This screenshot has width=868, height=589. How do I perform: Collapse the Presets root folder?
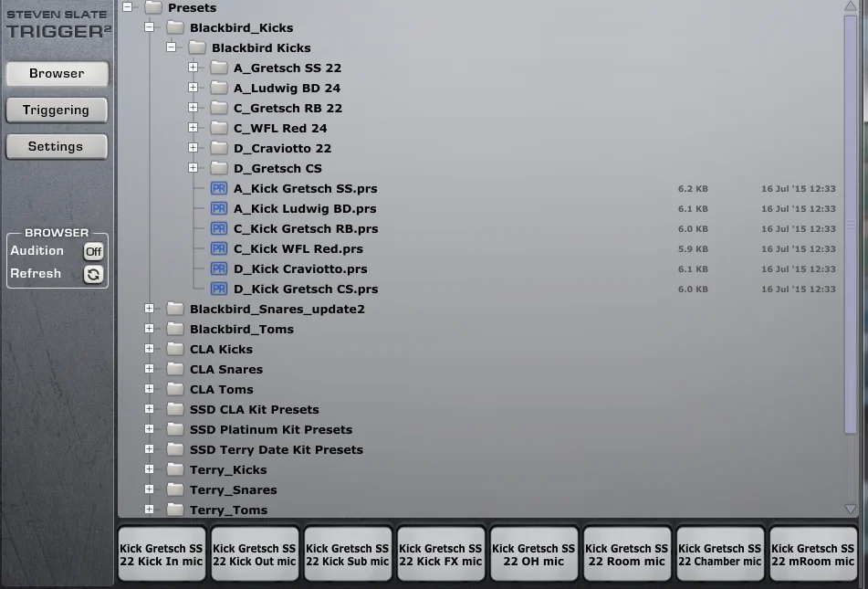click(127, 7)
